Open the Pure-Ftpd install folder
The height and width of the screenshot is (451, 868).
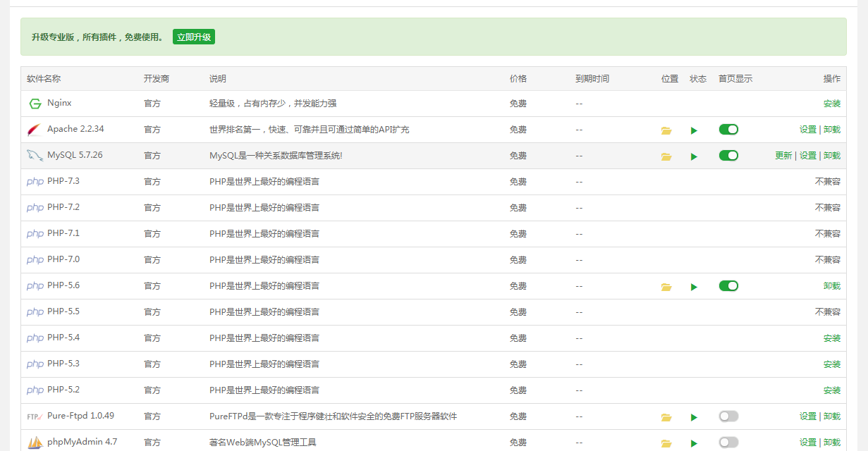(666, 417)
